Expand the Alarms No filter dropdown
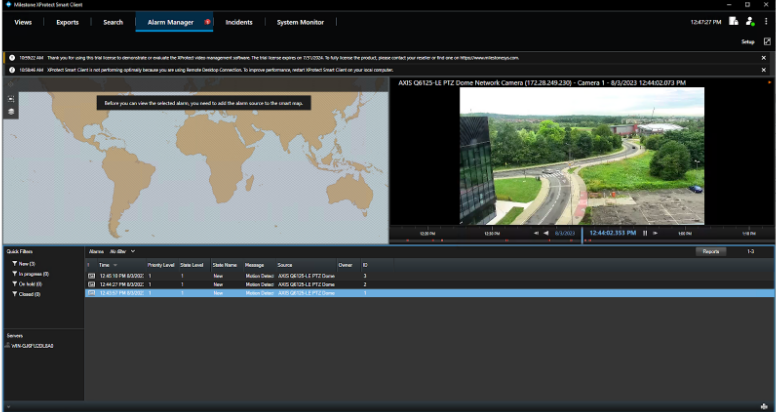776x412 pixels. [x=122, y=252]
